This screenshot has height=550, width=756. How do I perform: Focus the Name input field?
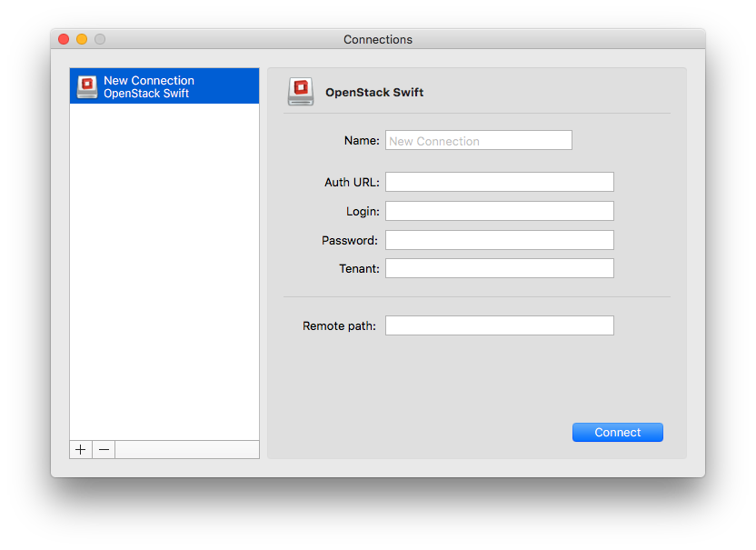coord(478,140)
